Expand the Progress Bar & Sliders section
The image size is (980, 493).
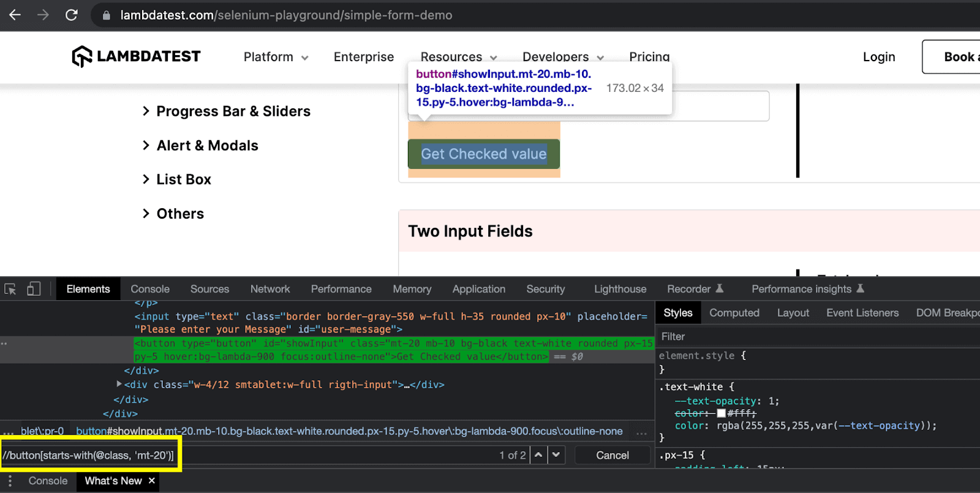point(233,111)
